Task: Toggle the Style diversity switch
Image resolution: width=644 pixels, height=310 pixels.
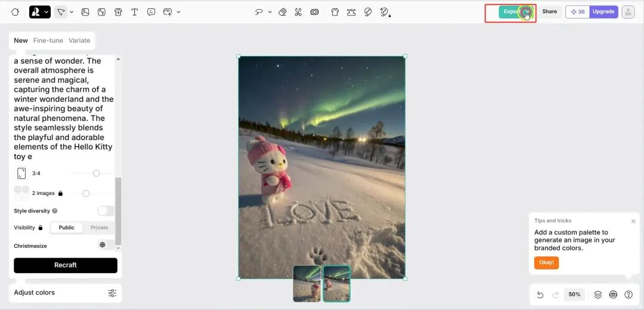Action: coord(106,210)
